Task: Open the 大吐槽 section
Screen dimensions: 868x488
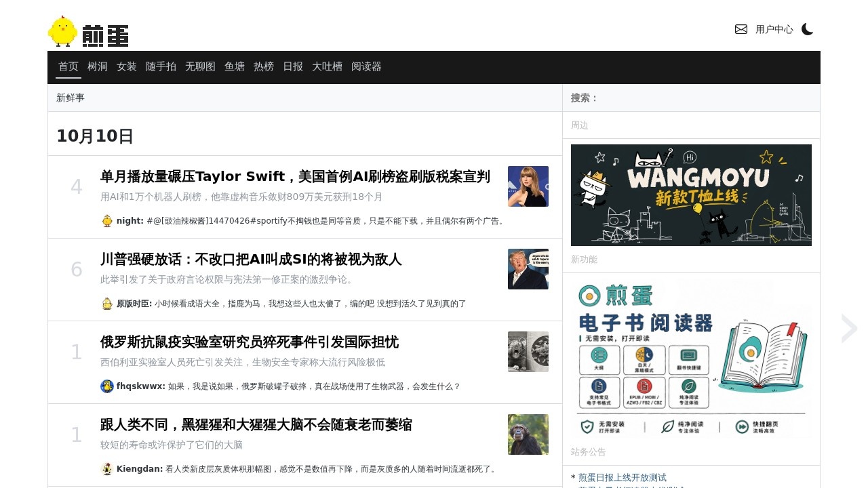Action: tap(327, 66)
